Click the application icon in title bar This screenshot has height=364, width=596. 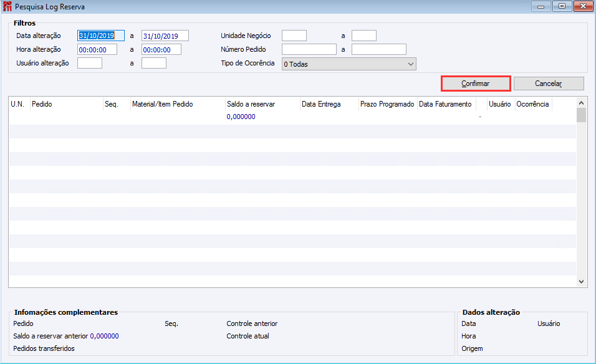point(7,6)
